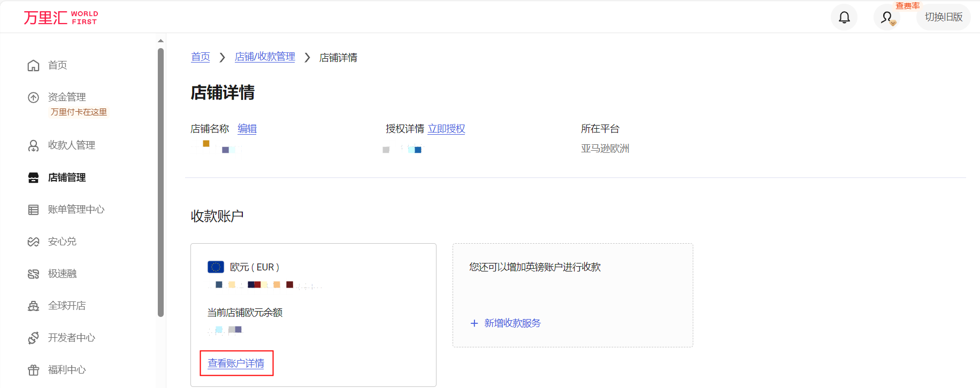Click the 资金管理 icon in sidebar
The height and width of the screenshot is (388, 980).
[x=34, y=97]
